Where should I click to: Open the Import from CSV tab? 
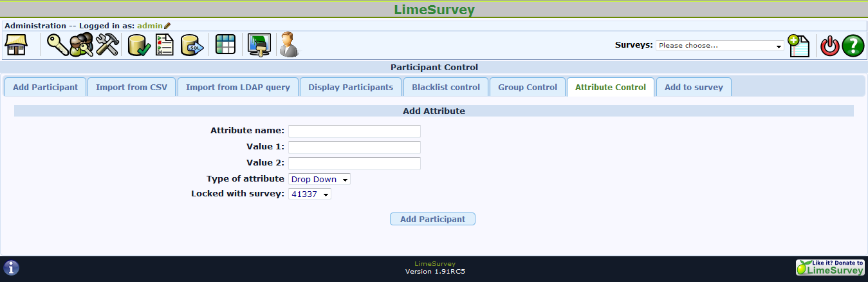click(131, 88)
